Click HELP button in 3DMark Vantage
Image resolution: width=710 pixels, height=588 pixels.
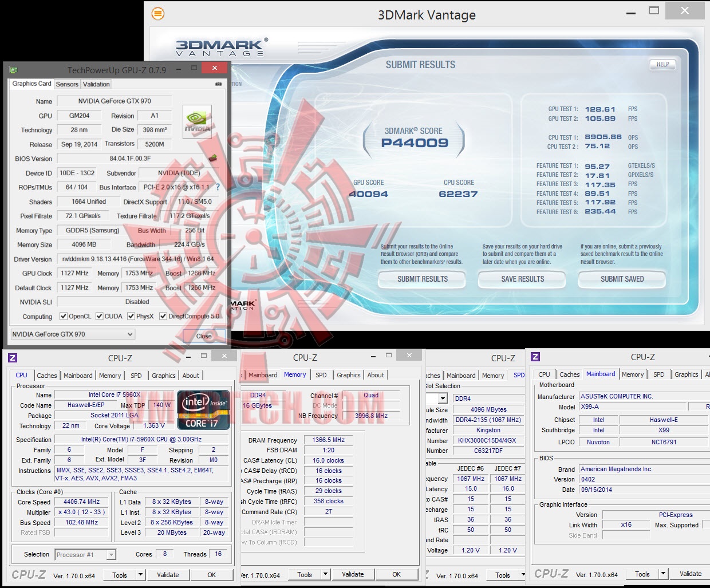click(662, 65)
